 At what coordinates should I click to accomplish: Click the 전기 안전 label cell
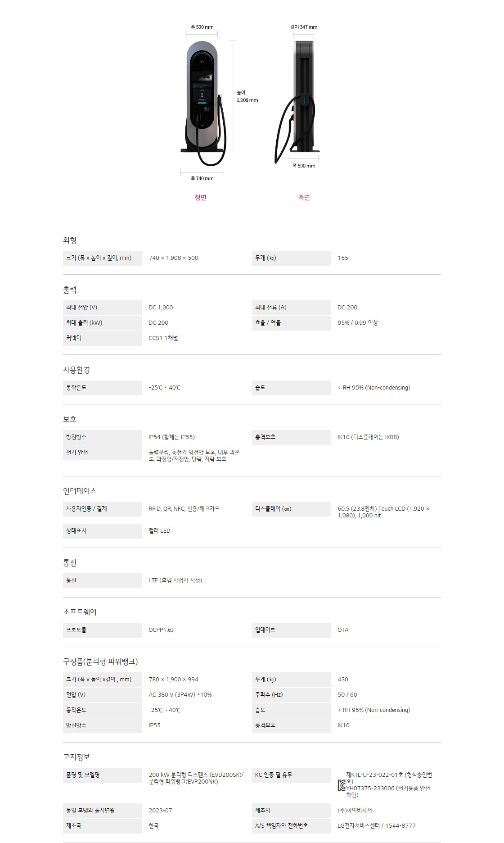(x=102, y=453)
